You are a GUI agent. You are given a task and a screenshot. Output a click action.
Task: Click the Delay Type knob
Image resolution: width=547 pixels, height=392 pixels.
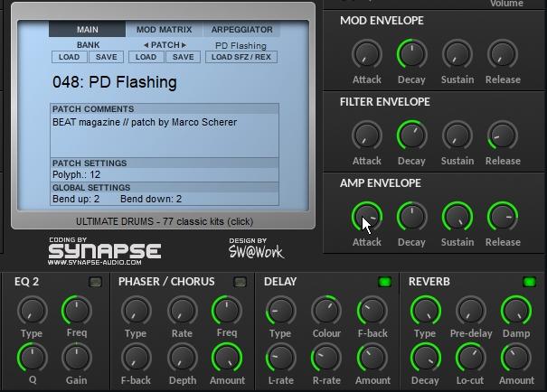280,311
